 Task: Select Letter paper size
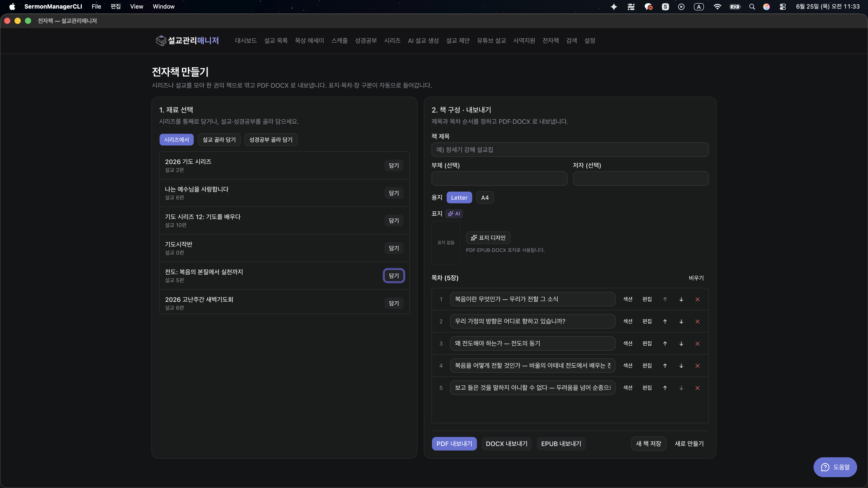pos(459,198)
